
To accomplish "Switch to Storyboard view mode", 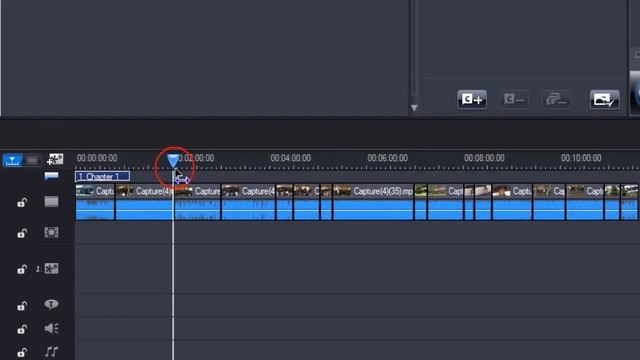I will tap(32, 160).
